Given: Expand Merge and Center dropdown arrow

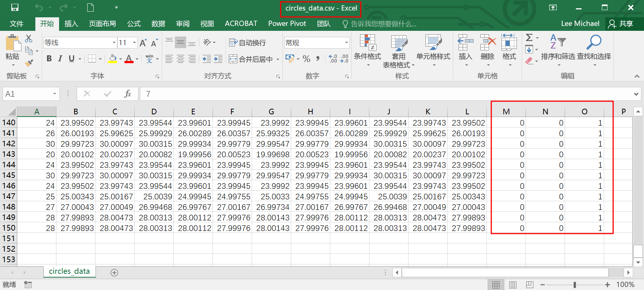Looking at the screenshot, I should (x=278, y=59).
